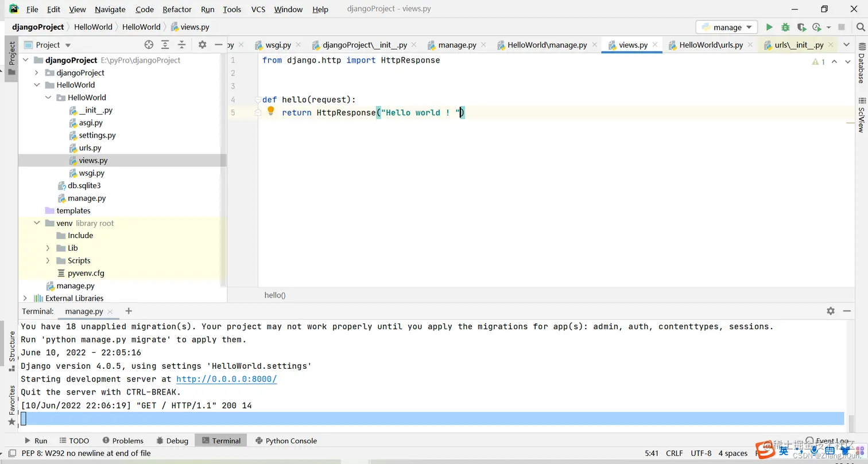The height and width of the screenshot is (464, 868).
Task: Close the wsgi.py editor tab
Action: coord(298,45)
